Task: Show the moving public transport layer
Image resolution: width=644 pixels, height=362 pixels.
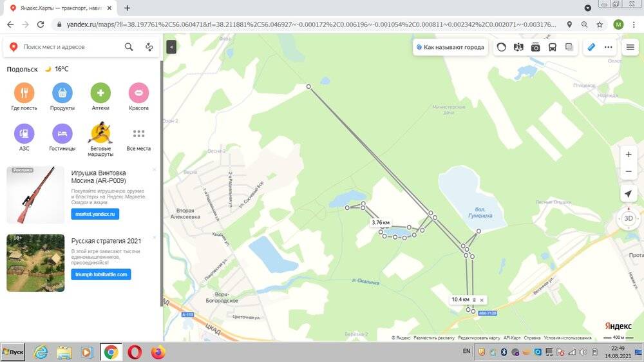Action: tap(552, 47)
